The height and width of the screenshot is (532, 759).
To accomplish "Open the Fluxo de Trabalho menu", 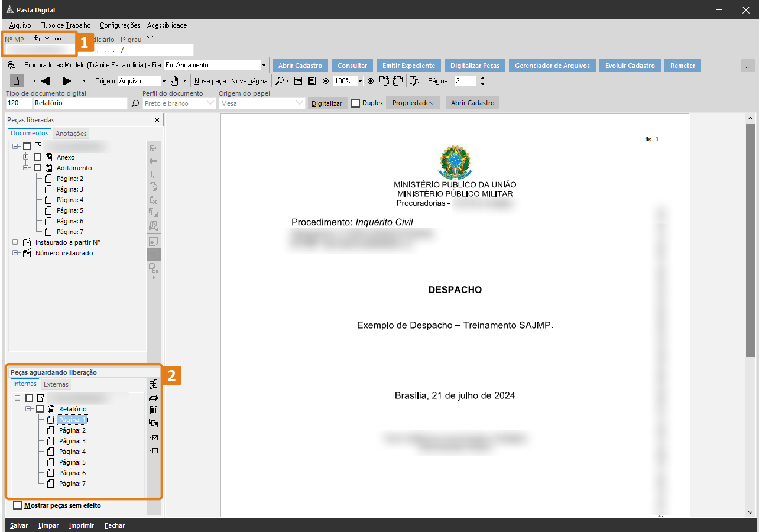I will [66, 25].
